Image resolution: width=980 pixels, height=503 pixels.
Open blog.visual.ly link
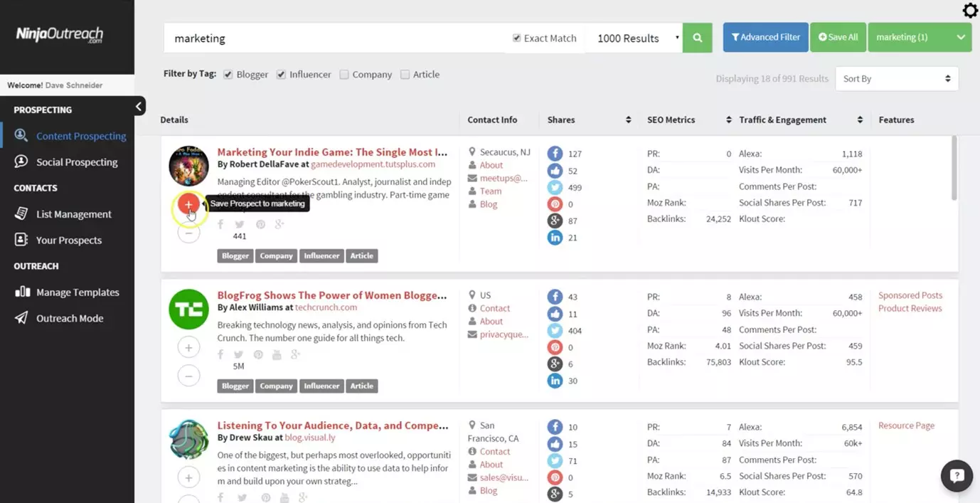pyautogui.click(x=309, y=438)
